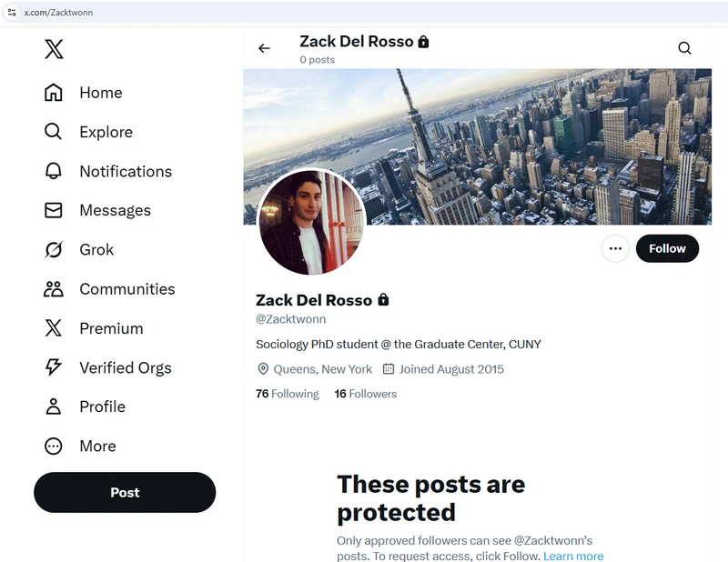The height and width of the screenshot is (562, 728).
Task: Open site info in address bar
Action: (x=12, y=13)
